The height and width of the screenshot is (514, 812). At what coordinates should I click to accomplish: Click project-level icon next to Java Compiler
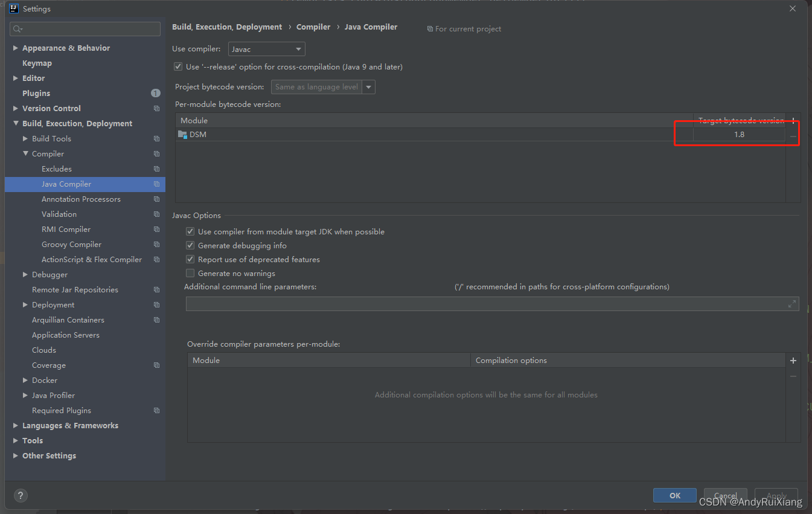156,184
